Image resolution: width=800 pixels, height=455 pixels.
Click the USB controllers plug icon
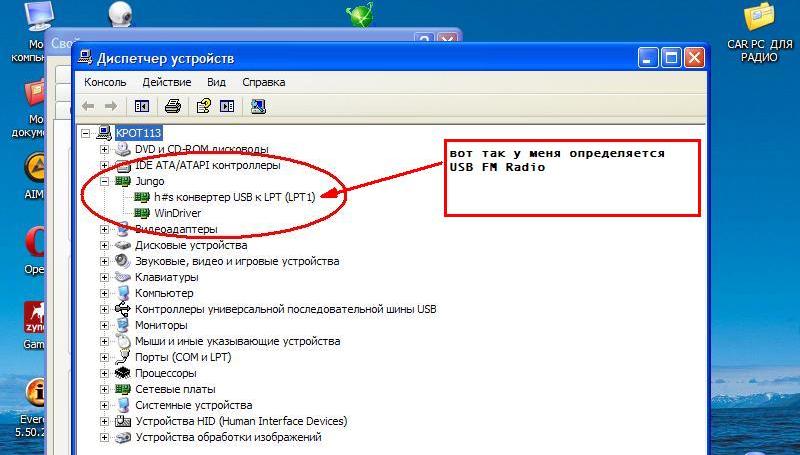point(123,309)
